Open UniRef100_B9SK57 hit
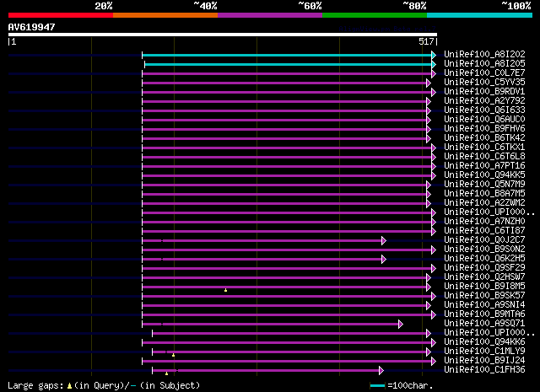 click(x=484, y=296)
